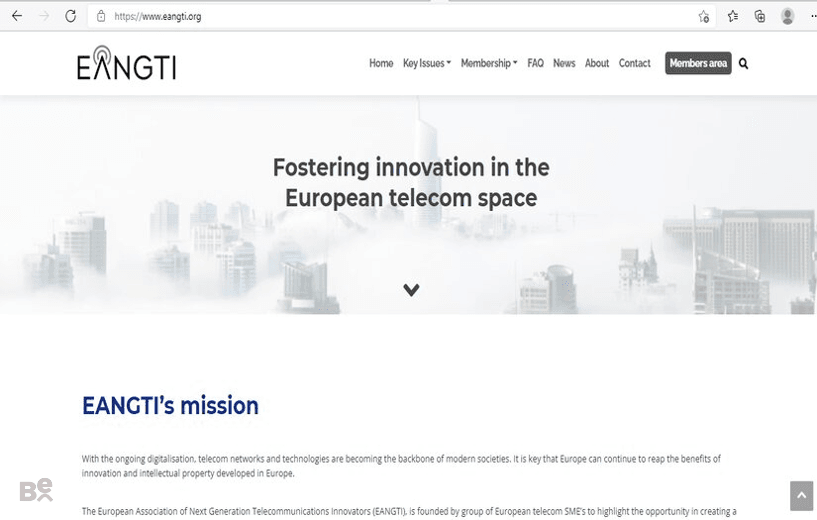Go to the News page

pos(564,63)
